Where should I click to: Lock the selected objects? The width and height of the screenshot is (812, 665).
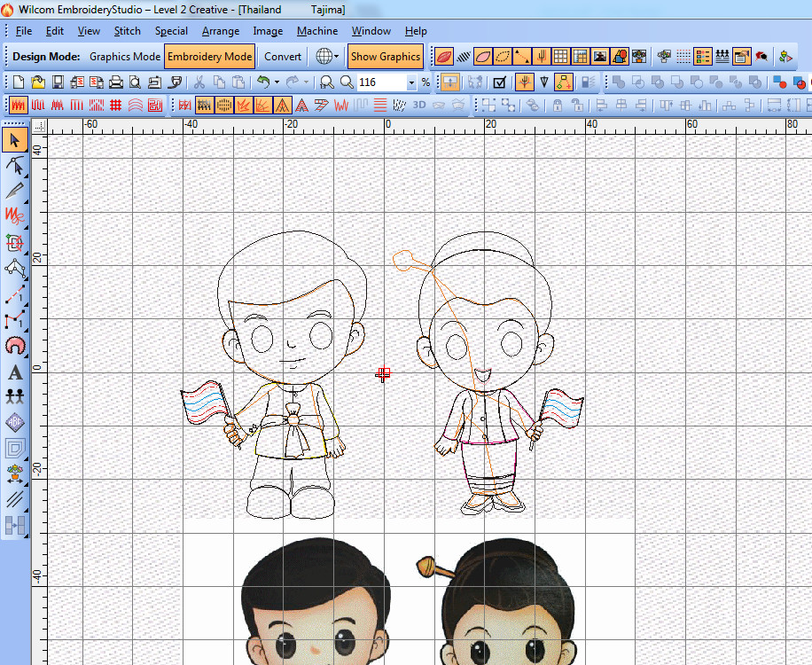click(x=558, y=106)
